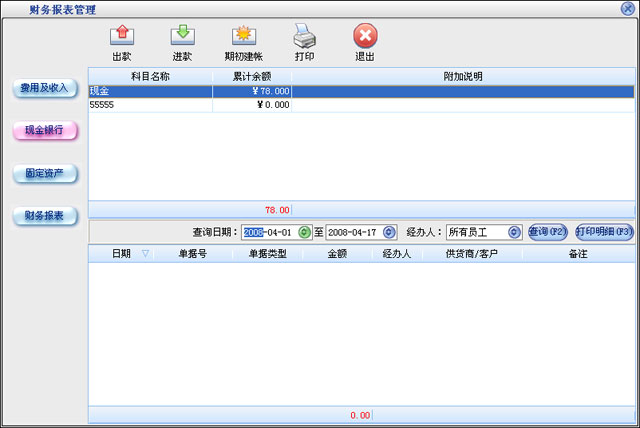Close the 财务报表管理 window

point(628,8)
